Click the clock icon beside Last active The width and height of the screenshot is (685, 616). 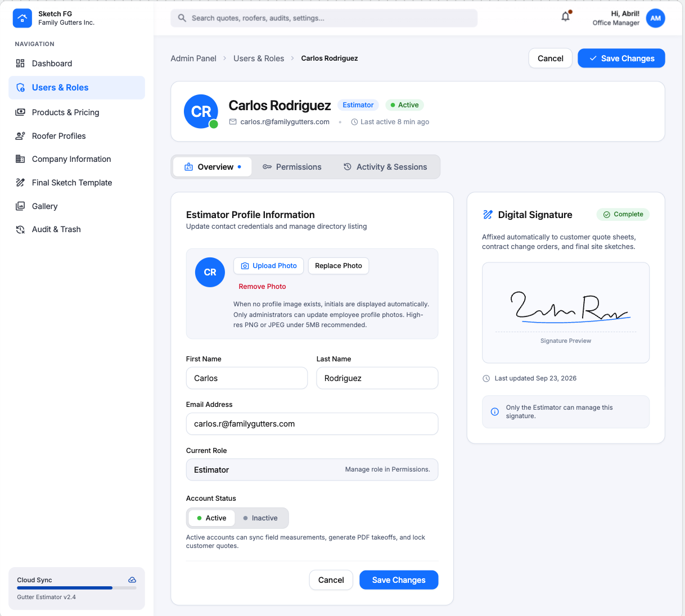354,122
